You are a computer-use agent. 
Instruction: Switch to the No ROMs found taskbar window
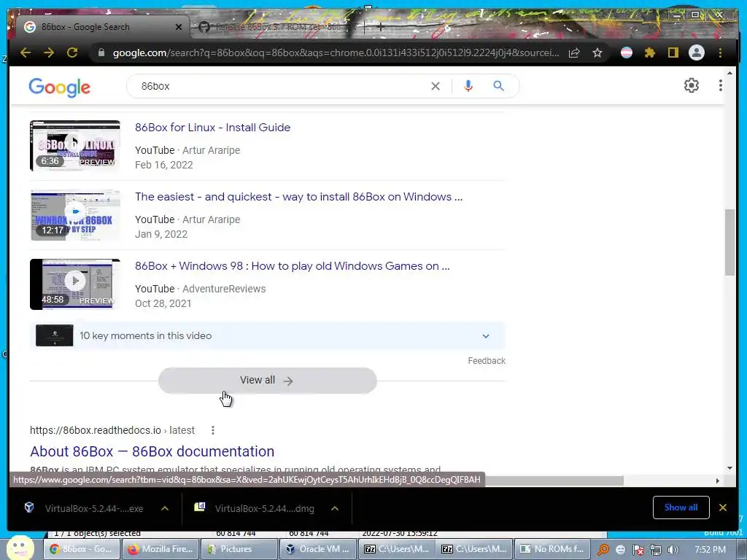553,549
